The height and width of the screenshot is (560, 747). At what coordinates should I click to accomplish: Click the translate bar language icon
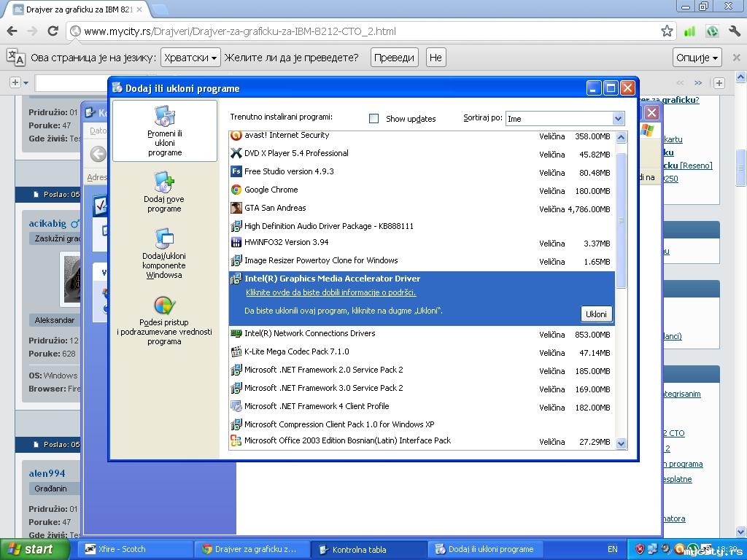[16, 57]
